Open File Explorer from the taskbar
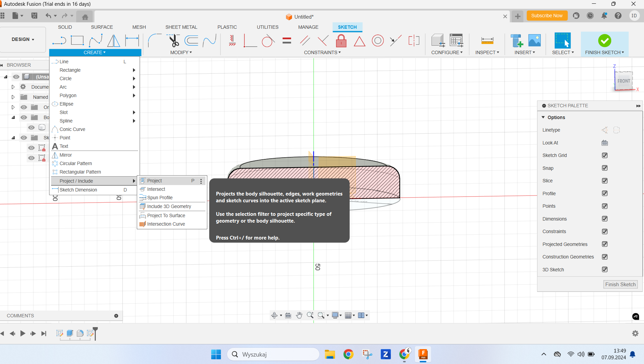Viewport: 644px width, 364px height. coord(330,354)
